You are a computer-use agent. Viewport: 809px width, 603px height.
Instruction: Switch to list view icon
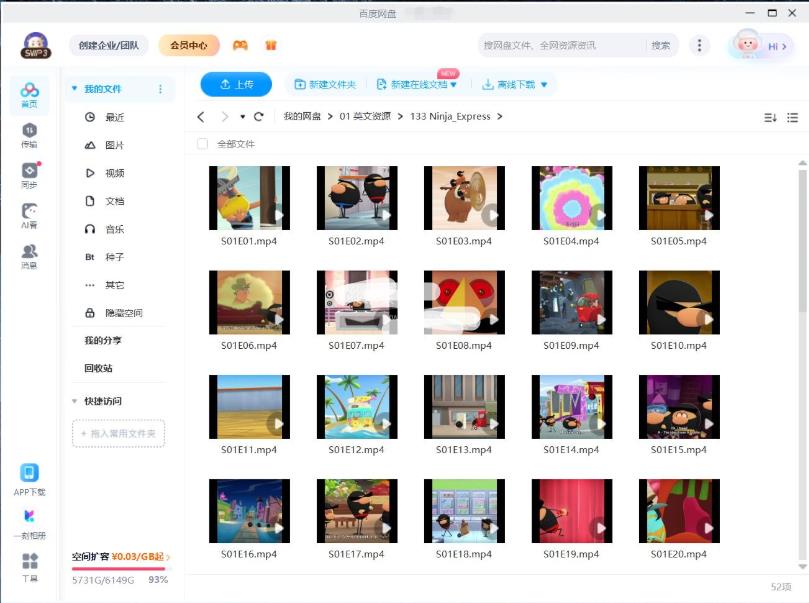792,118
